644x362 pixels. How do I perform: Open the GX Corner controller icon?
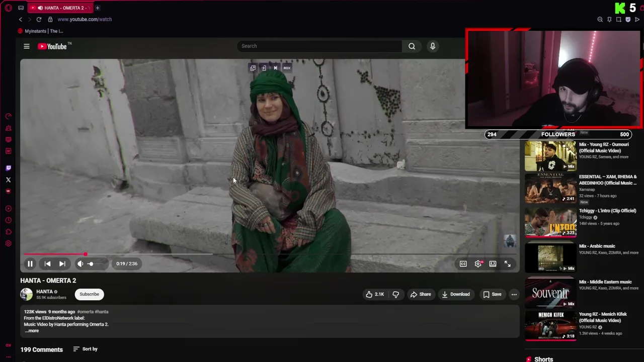point(21,8)
